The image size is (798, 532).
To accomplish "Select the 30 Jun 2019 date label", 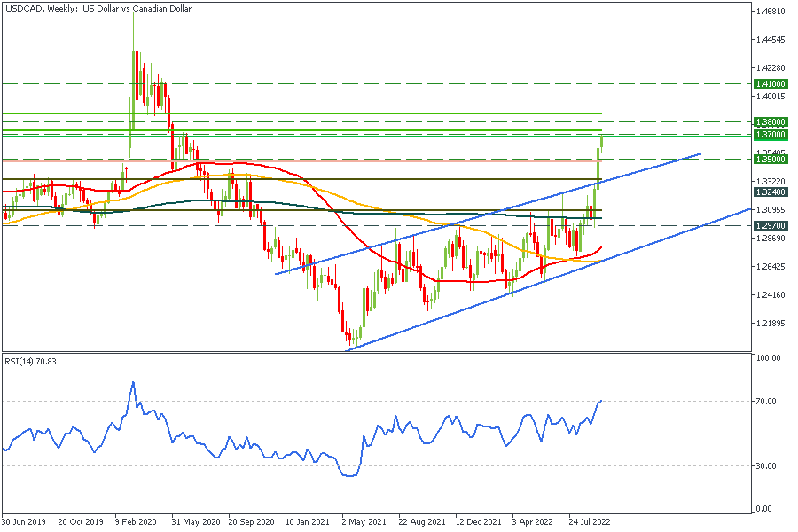I will 25,522.
